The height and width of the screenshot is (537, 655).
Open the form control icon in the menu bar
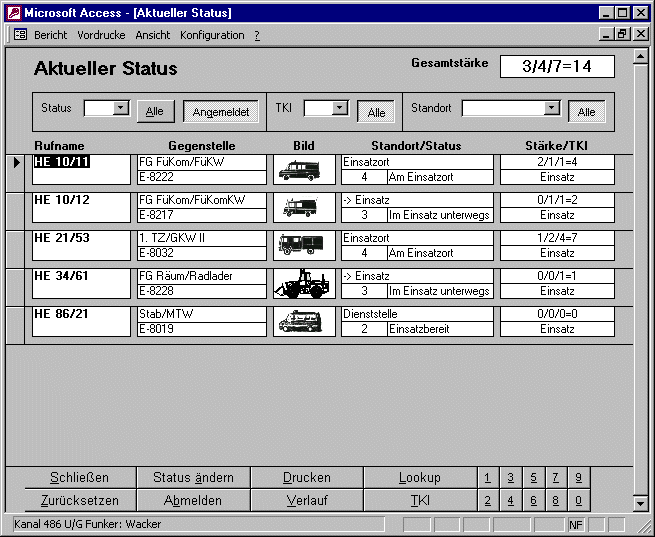(x=20, y=34)
